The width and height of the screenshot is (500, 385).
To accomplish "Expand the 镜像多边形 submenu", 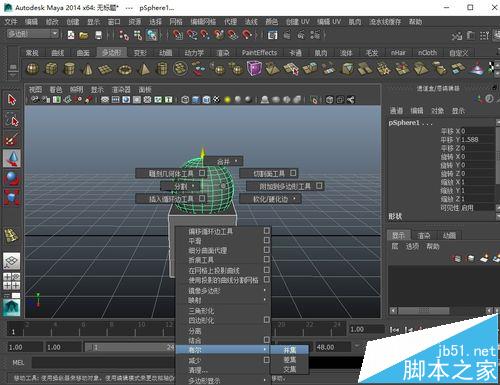I will (x=223, y=291).
